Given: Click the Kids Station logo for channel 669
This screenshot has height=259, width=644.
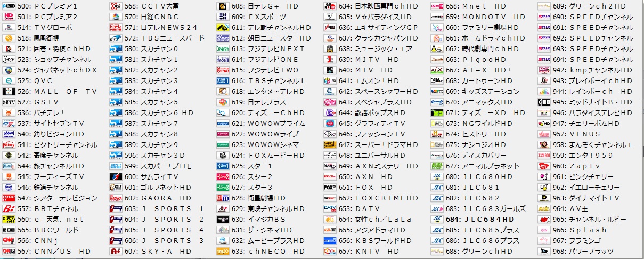Looking at the screenshot, I should click(x=437, y=91).
